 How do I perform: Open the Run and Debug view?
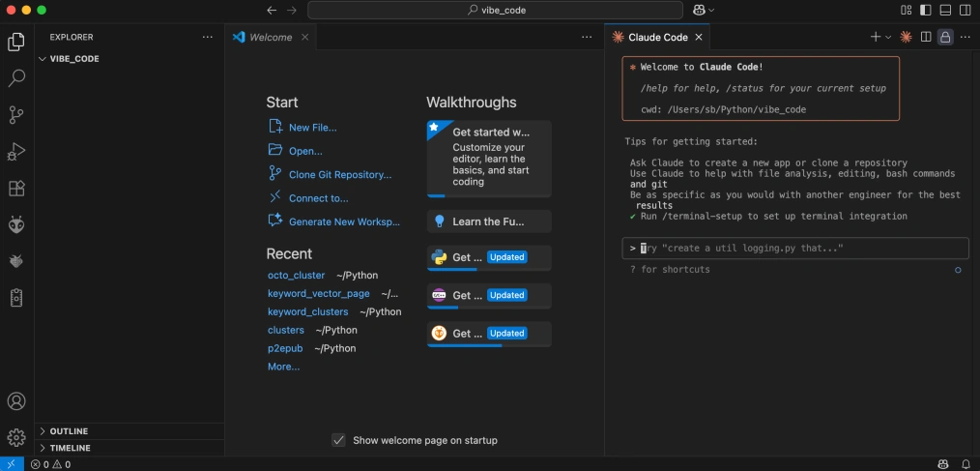coord(16,152)
